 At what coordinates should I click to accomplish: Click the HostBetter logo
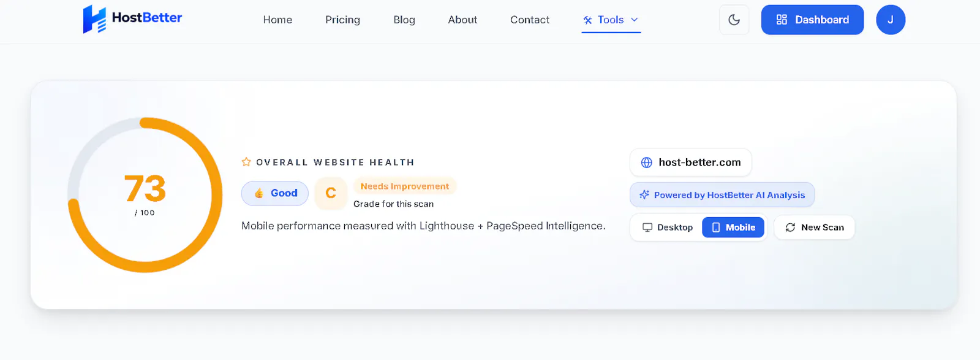(x=132, y=18)
